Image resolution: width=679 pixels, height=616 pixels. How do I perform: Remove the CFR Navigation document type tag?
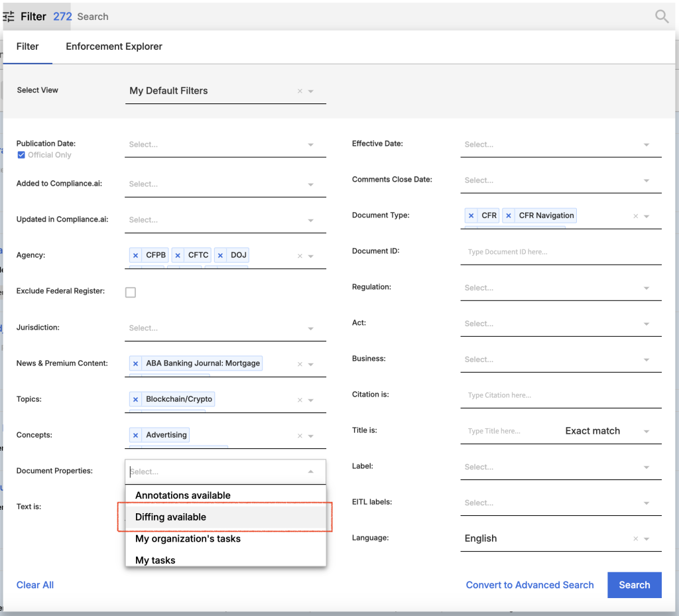pyautogui.click(x=509, y=216)
